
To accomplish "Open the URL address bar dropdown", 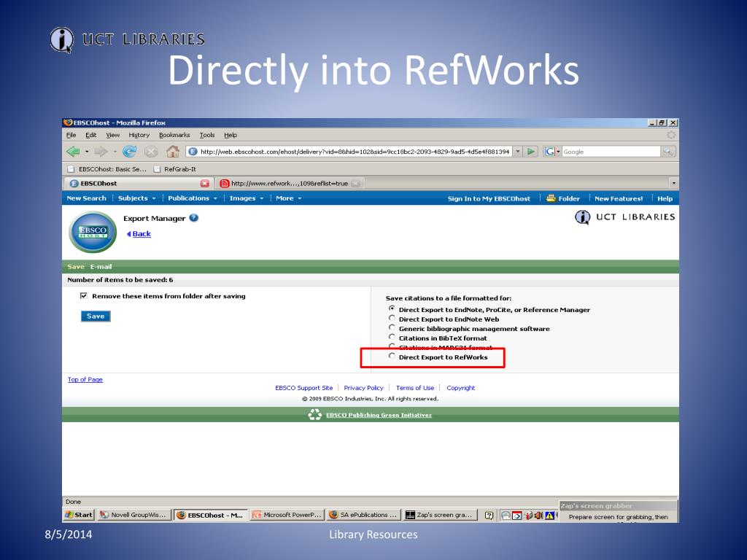I will point(518,152).
